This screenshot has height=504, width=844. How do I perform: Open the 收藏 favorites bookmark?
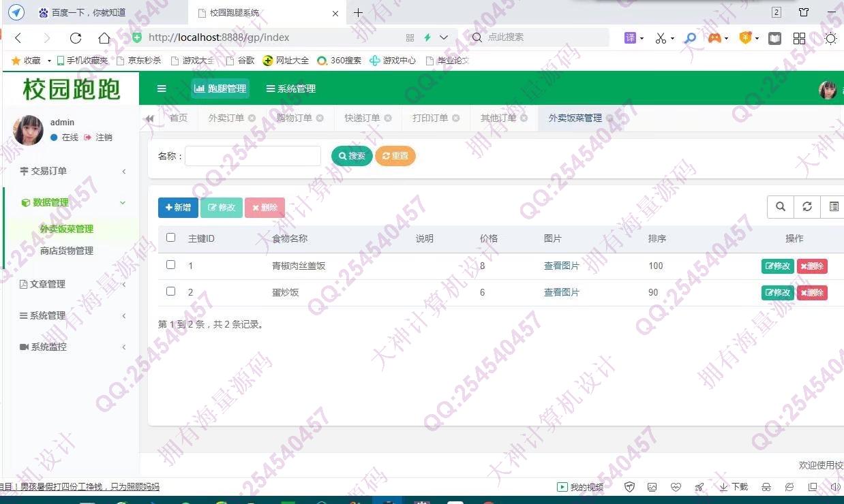point(26,61)
